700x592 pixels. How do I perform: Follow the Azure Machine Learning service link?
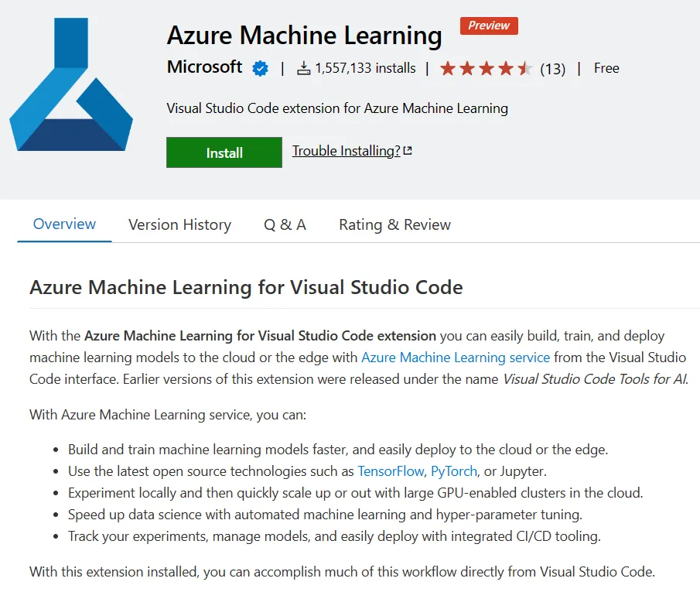456,358
